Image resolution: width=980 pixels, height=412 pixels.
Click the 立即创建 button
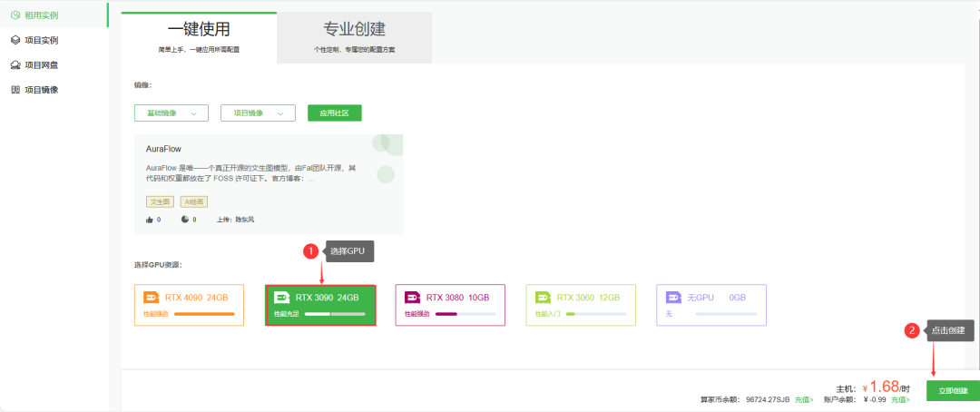tap(953, 391)
